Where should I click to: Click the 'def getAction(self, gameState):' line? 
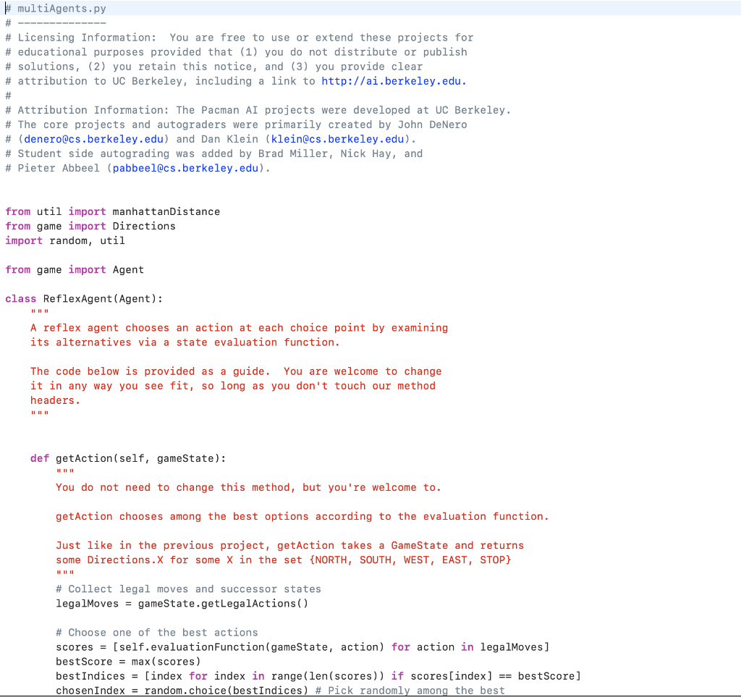[x=128, y=458]
